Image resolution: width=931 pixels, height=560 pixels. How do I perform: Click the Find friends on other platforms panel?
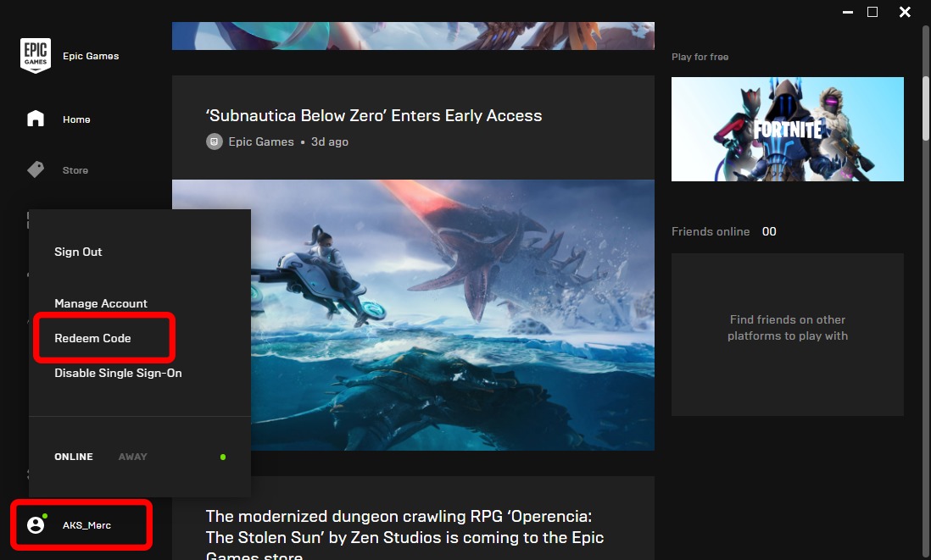coord(787,335)
